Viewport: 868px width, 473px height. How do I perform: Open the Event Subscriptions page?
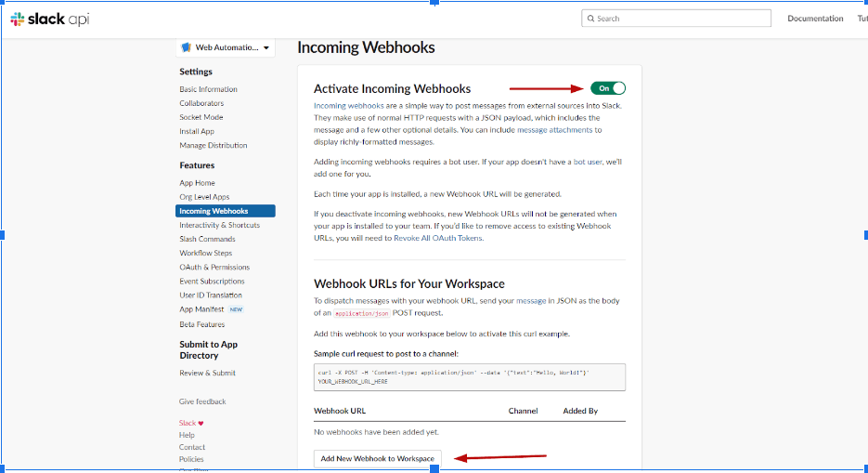212,282
